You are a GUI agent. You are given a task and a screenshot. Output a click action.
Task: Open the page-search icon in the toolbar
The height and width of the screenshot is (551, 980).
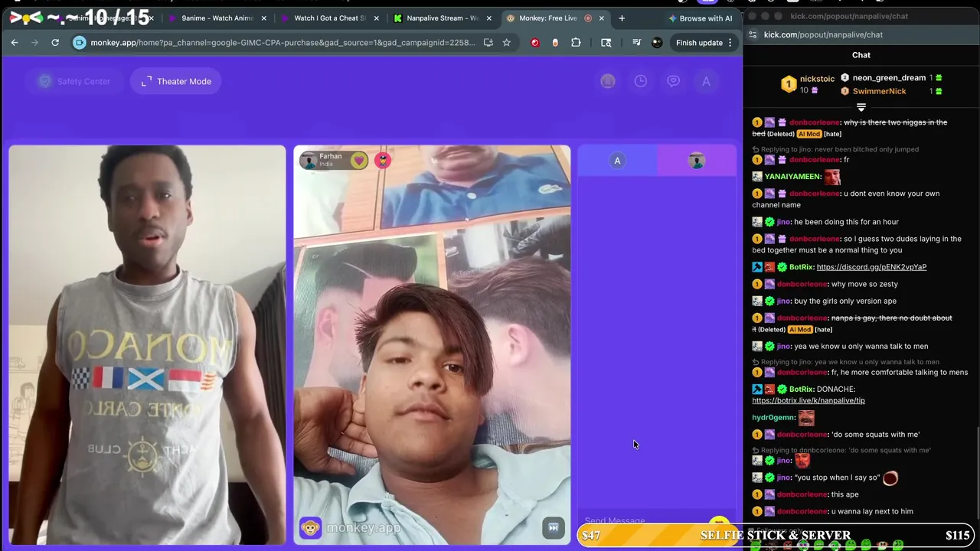[606, 43]
